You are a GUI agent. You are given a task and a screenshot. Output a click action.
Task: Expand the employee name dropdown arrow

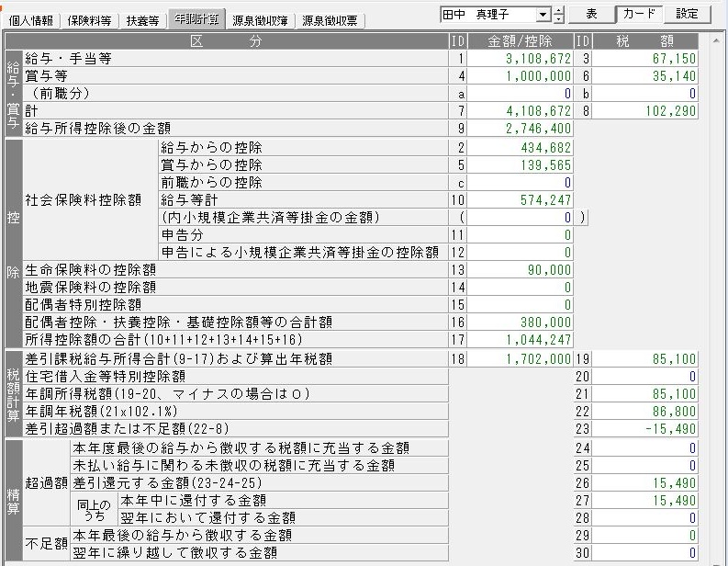coord(543,15)
